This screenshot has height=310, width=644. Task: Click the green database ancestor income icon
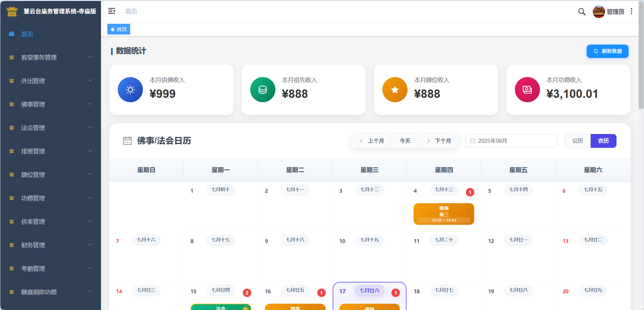(263, 90)
